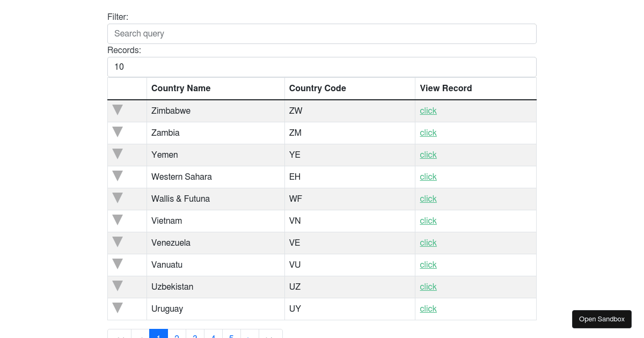The image size is (644, 338).
Task: Open the Uruguay record click link
Action: [428, 309]
